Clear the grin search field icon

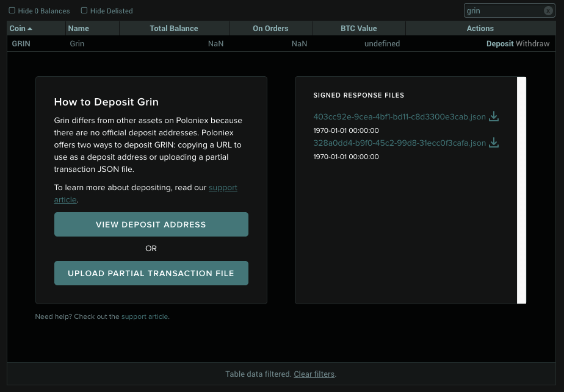548,10
